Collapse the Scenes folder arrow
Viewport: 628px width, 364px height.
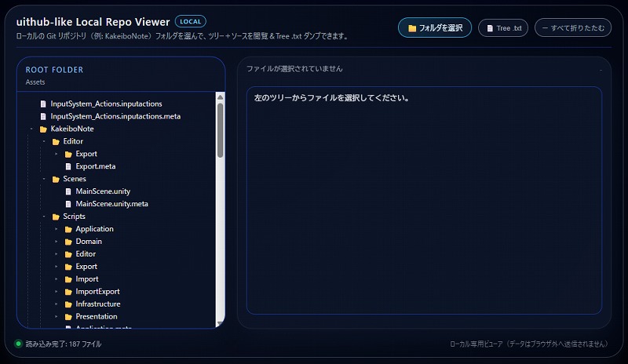(44, 179)
